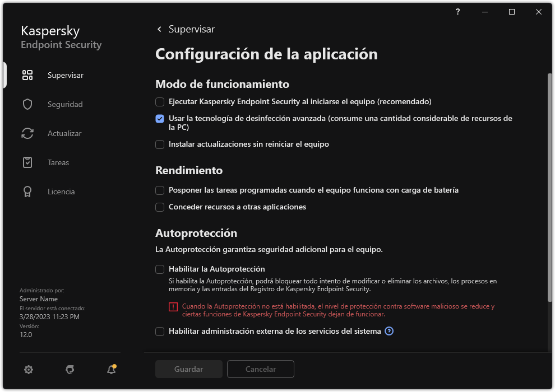The image size is (555, 392).
Task: Enable Habilitar la Autoprotección
Action: (160, 269)
